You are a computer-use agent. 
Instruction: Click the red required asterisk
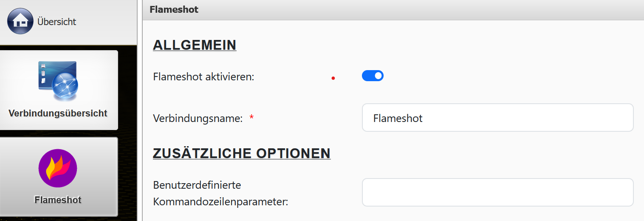(x=251, y=118)
